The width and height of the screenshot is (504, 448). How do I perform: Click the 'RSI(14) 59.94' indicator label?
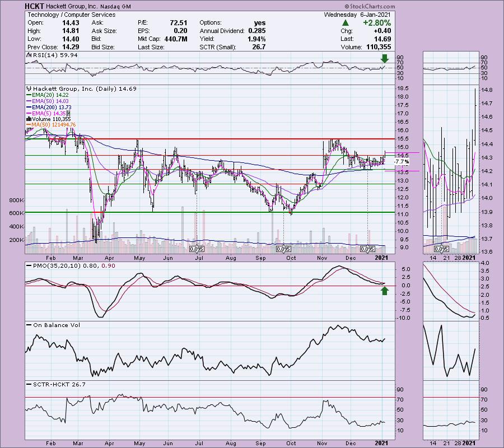[x=55, y=55]
